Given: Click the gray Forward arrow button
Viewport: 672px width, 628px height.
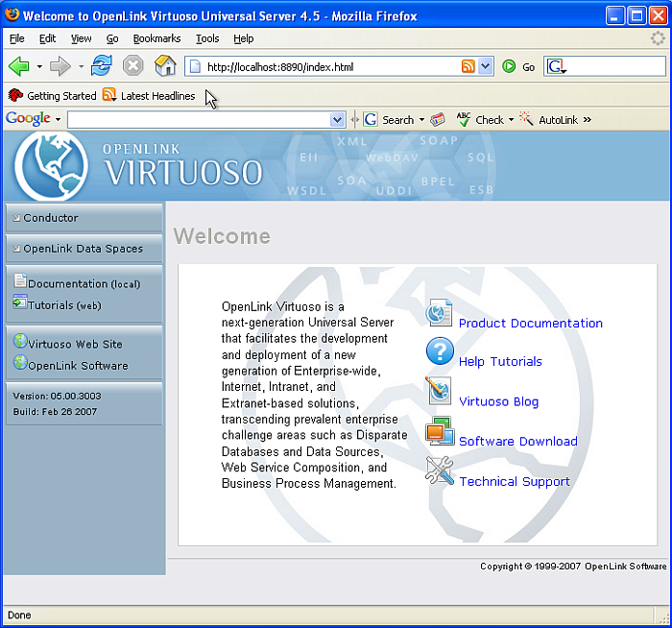Looking at the screenshot, I should click(x=60, y=66).
